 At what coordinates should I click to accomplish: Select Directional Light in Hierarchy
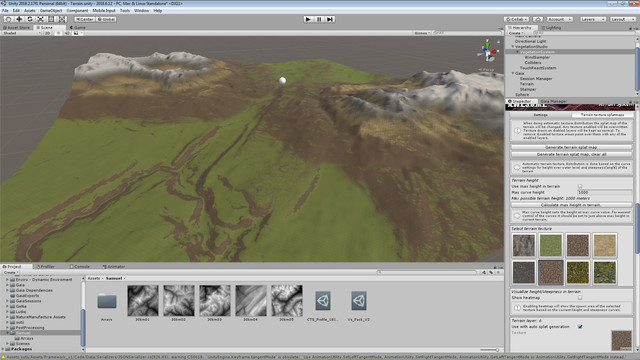click(530, 41)
